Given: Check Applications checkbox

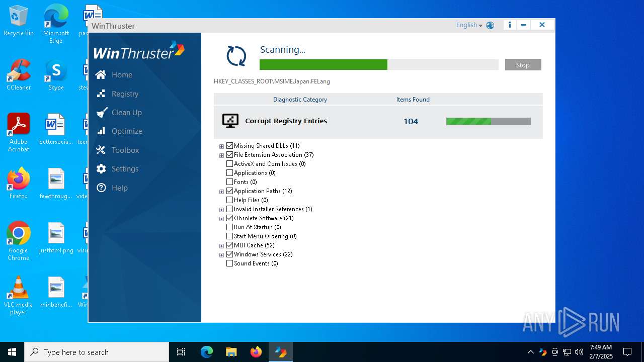Looking at the screenshot, I should click(x=229, y=173).
